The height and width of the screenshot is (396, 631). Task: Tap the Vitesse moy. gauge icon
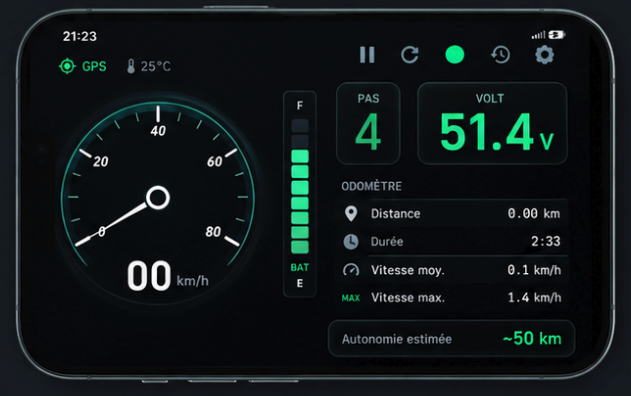(x=351, y=270)
